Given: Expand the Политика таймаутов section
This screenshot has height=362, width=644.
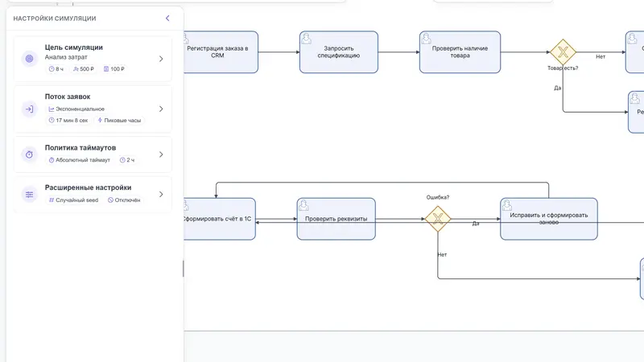Looking at the screenshot, I should pos(161,154).
